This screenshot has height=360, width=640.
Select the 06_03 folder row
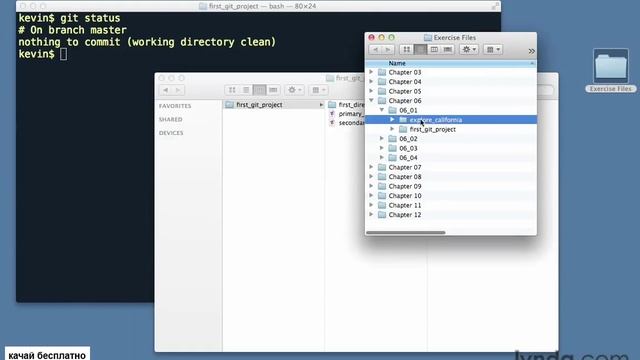(451, 148)
